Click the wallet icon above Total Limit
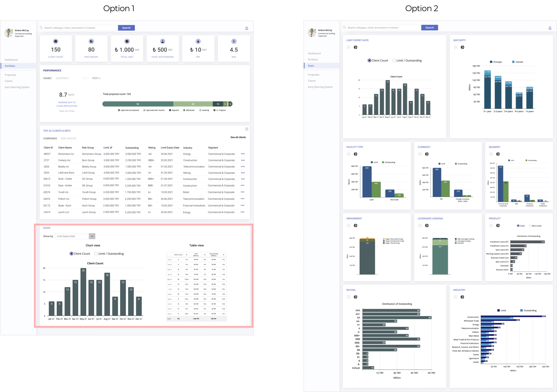 pos(127,41)
